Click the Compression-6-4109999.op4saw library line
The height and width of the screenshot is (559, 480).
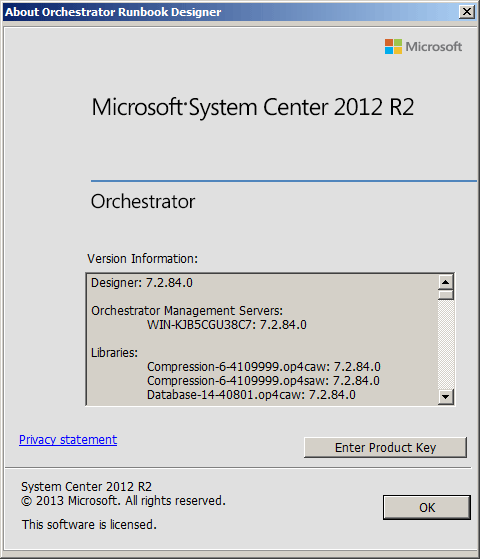click(263, 381)
